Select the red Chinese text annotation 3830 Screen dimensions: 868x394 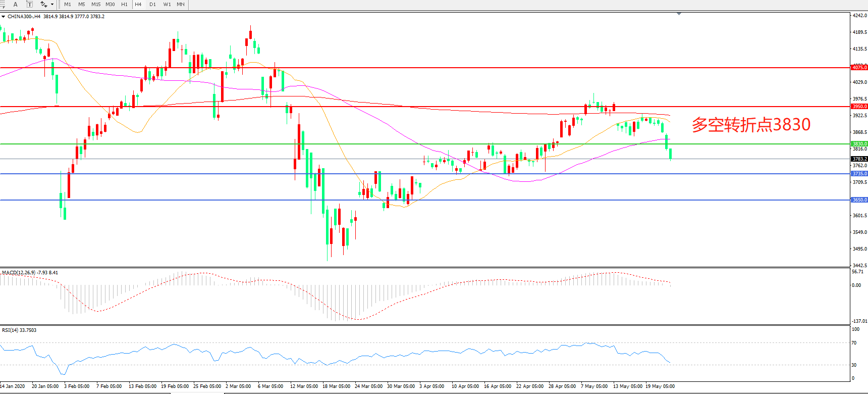click(750, 125)
